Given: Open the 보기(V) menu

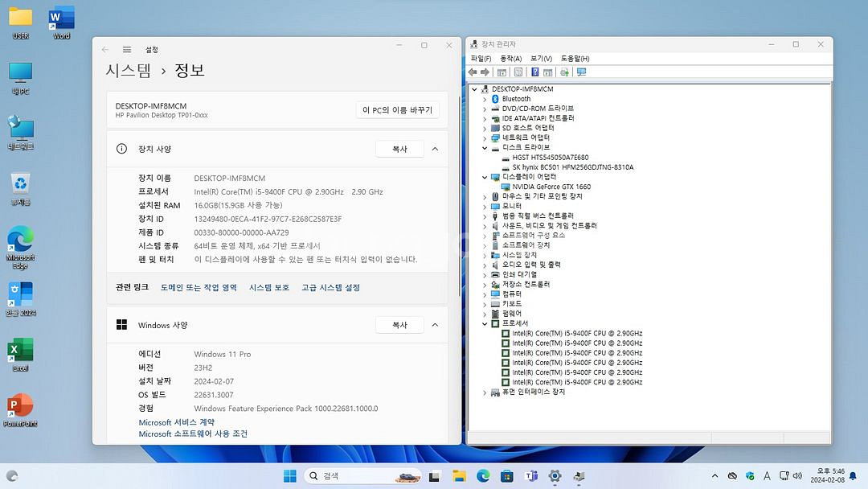Looking at the screenshot, I should click(541, 59).
